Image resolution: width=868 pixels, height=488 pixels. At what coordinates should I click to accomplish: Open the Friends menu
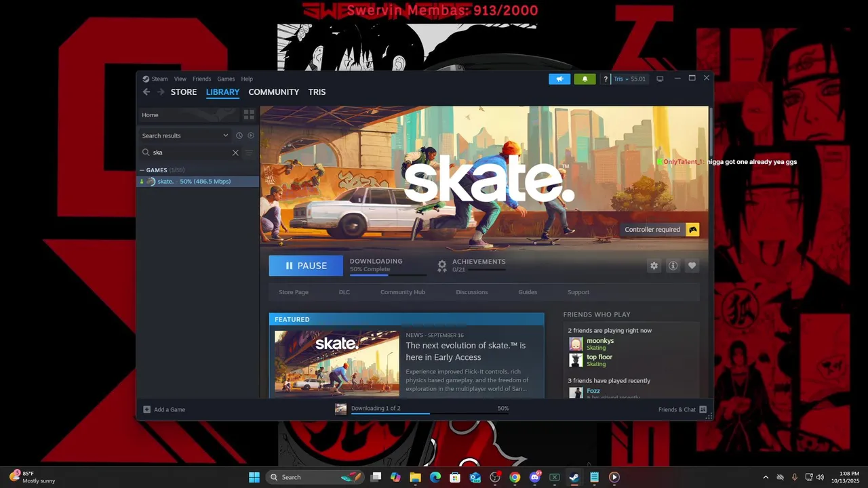201,79
